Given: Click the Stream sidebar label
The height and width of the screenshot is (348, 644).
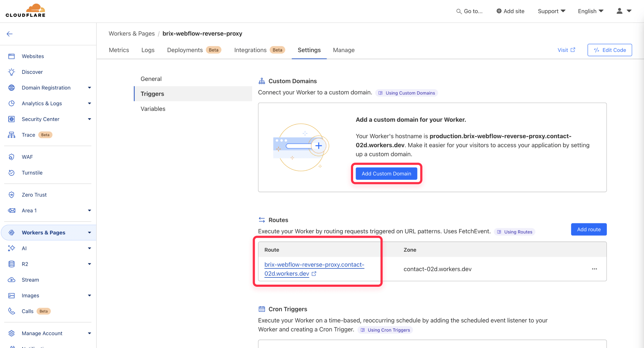Looking at the screenshot, I should [30, 280].
